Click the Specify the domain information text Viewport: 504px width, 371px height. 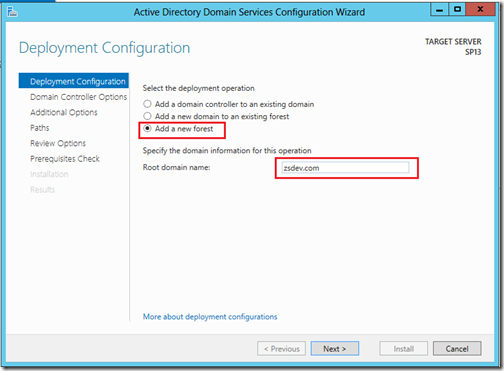click(227, 151)
